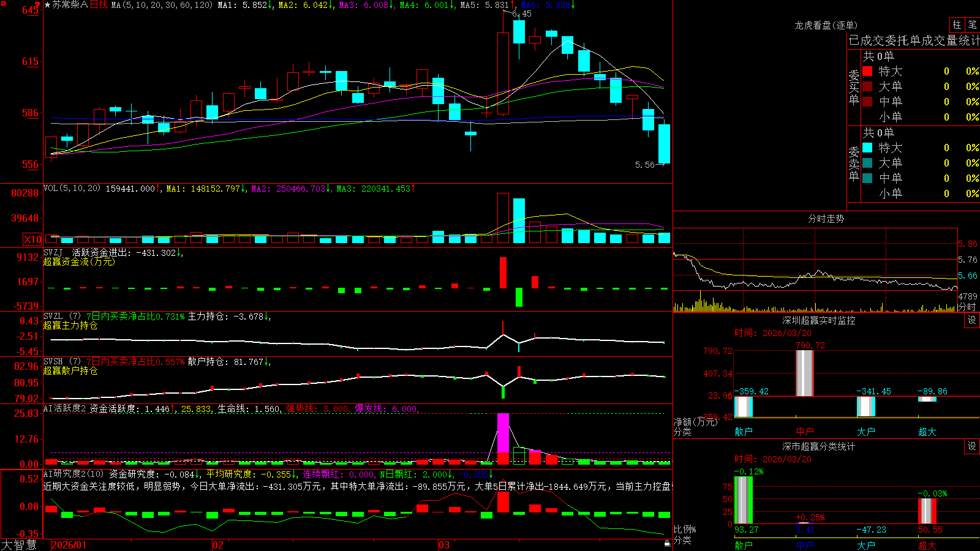
Task: Click the 小单 row under 委买单
Action: [920, 117]
